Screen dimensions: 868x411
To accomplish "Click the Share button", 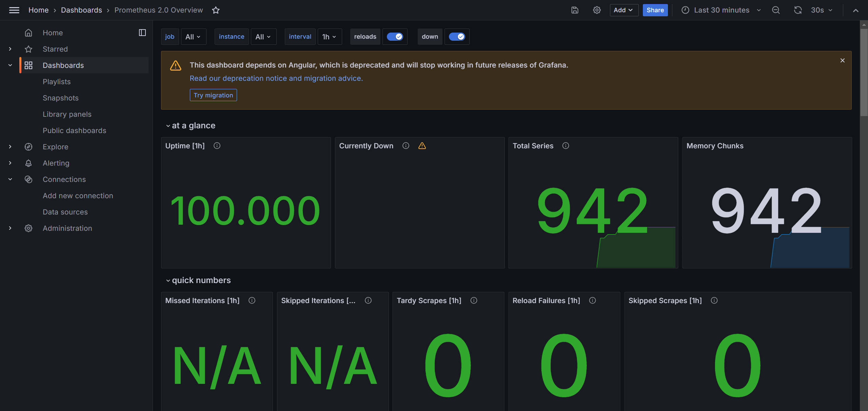I will tap(655, 10).
